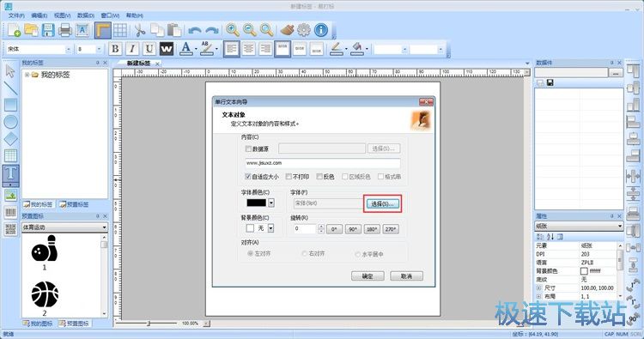644x339 pixels.
Task: Set rotation to 90° button
Action: pos(353,229)
